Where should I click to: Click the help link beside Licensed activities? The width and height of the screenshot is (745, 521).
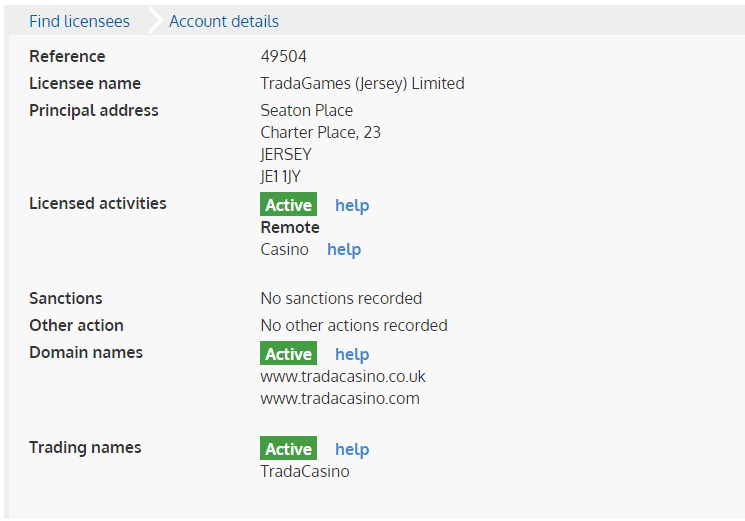tap(352, 206)
